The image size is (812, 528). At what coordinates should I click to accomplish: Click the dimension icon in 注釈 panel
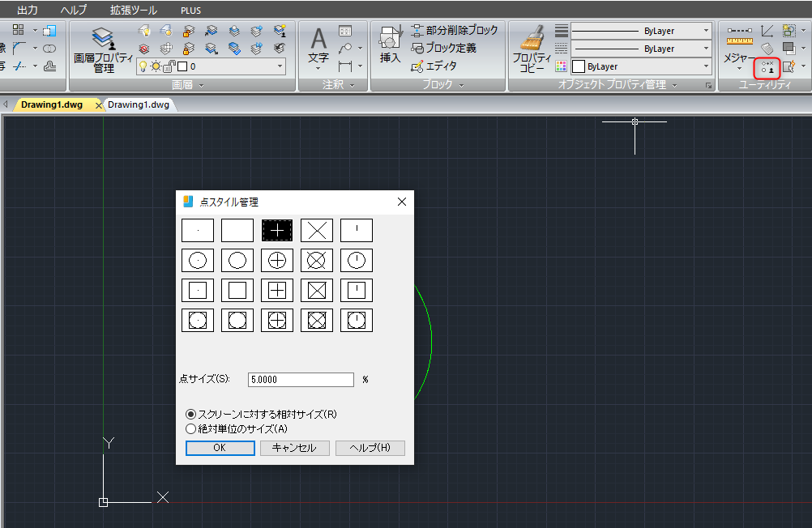coord(345,66)
